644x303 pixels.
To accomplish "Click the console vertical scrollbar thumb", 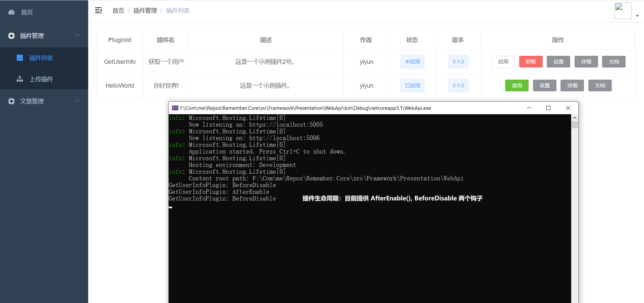I will point(575,125).
